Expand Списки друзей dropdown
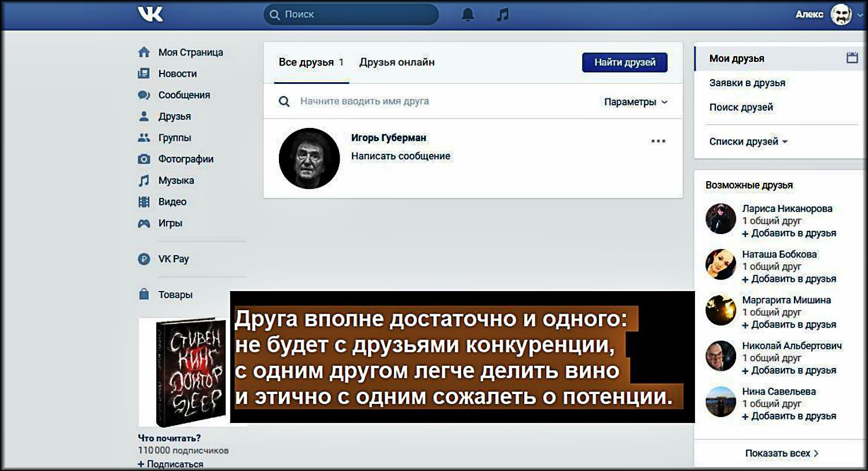The width and height of the screenshot is (868, 471). 748,142
